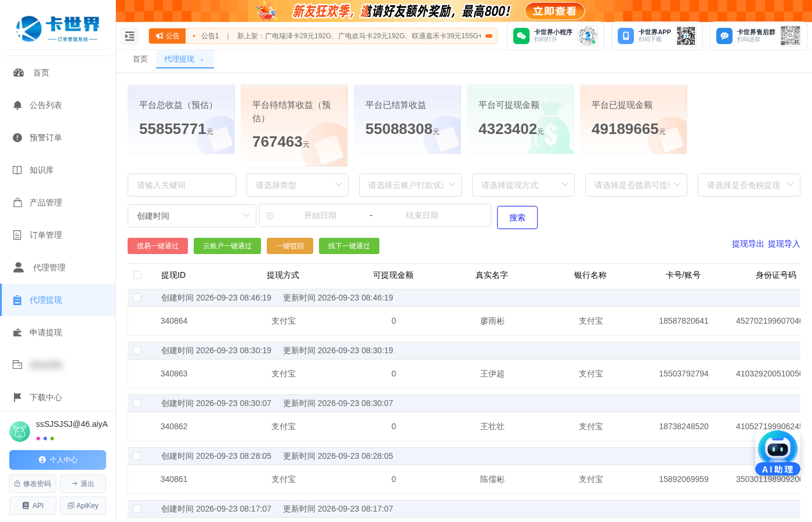Open the 请选择是否免税提现 dropdown
The image size is (812, 522).
tap(749, 185)
